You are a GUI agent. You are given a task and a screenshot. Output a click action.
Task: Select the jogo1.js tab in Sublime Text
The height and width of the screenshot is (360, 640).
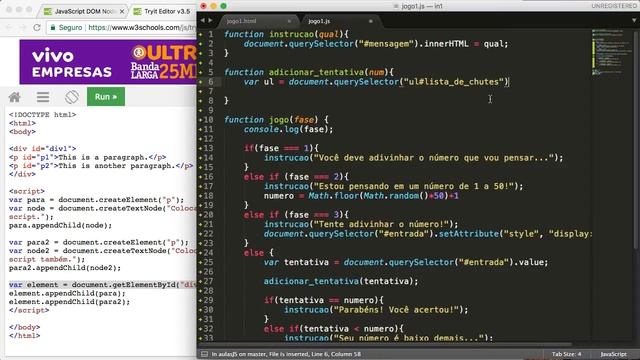pos(319,21)
